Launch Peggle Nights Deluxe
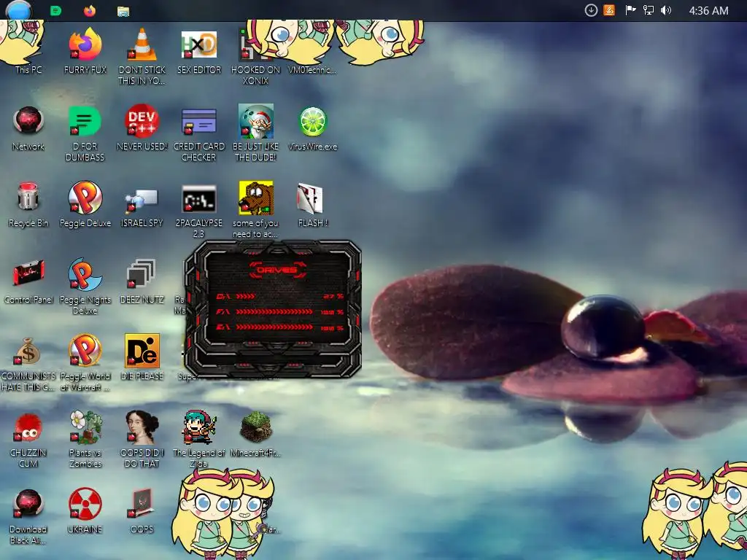The height and width of the screenshot is (560, 747). tap(85, 286)
